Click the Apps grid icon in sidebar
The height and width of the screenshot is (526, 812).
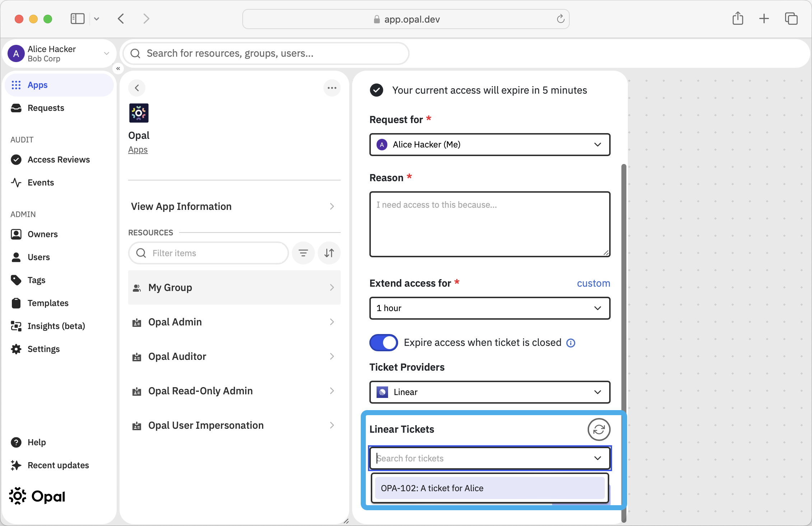coord(16,85)
